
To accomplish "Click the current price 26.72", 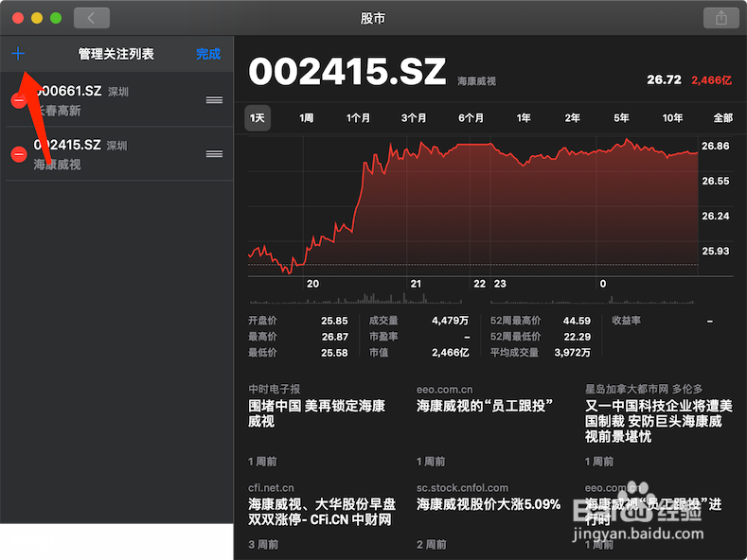I will [x=664, y=79].
